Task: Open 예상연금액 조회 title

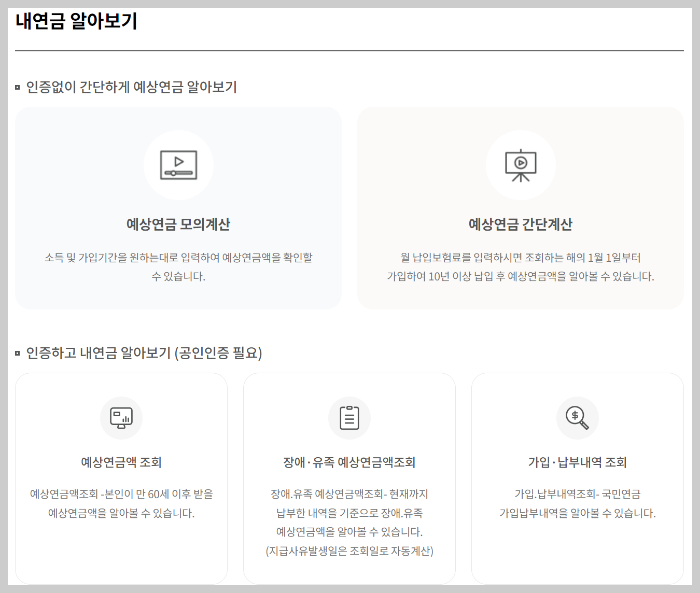Action: click(x=121, y=462)
